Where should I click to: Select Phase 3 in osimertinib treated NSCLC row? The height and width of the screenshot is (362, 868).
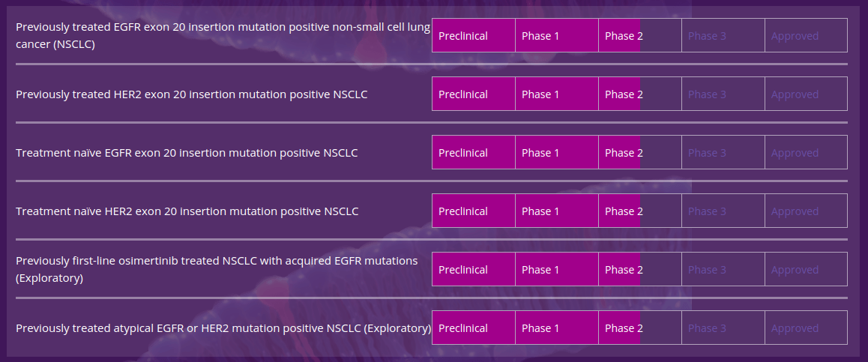coord(723,270)
